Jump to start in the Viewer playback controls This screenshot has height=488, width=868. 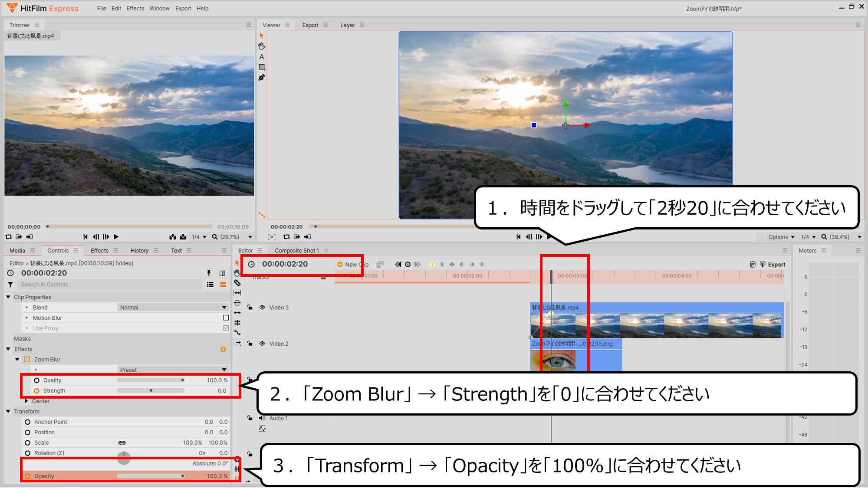click(519, 237)
